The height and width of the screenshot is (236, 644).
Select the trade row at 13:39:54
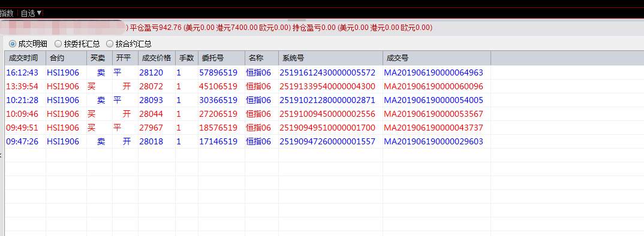click(x=248, y=87)
